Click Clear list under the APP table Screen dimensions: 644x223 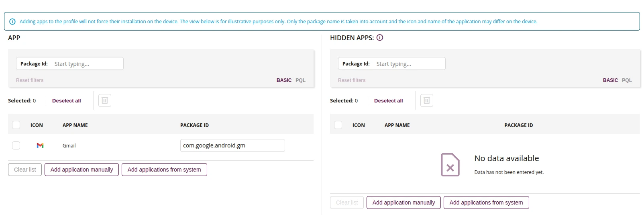click(x=25, y=170)
